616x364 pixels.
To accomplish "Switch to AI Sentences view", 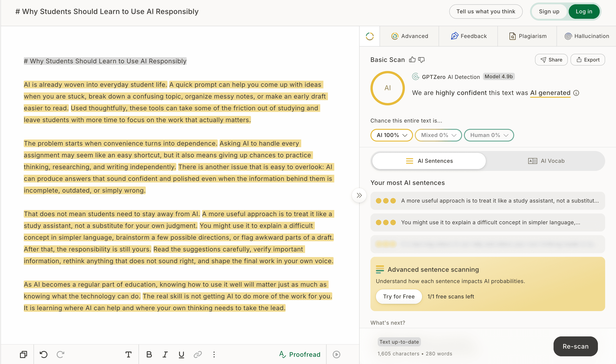I will point(429,161).
